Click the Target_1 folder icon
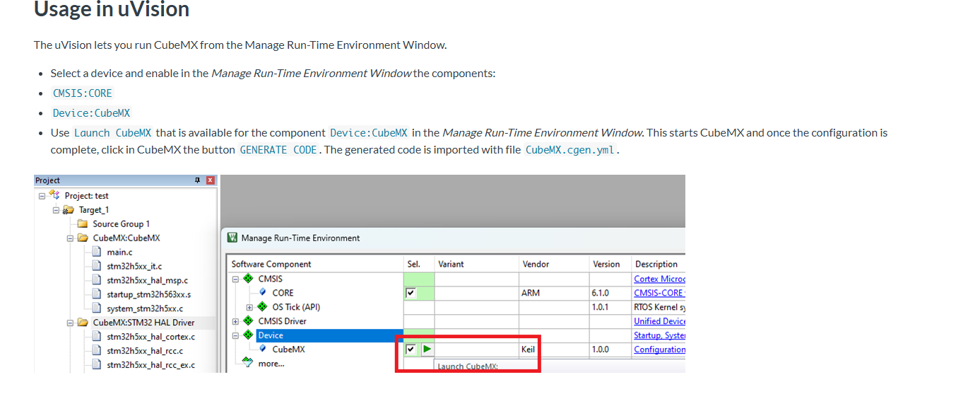The height and width of the screenshot is (394, 980). pyautogui.click(x=69, y=209)
